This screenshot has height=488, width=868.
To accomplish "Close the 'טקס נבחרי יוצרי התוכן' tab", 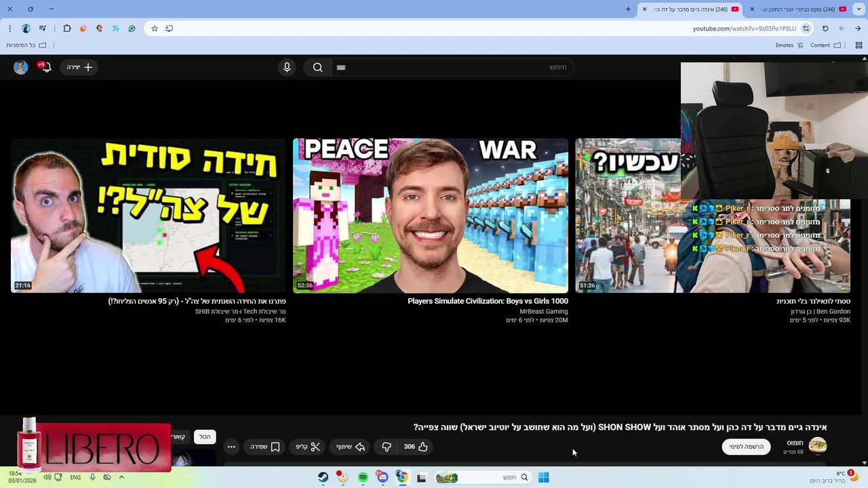I will click(752, 9).
